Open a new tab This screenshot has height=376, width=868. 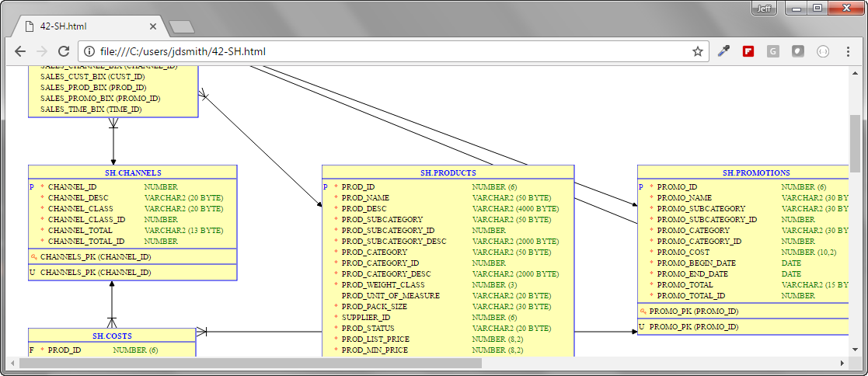click(181, 27)
